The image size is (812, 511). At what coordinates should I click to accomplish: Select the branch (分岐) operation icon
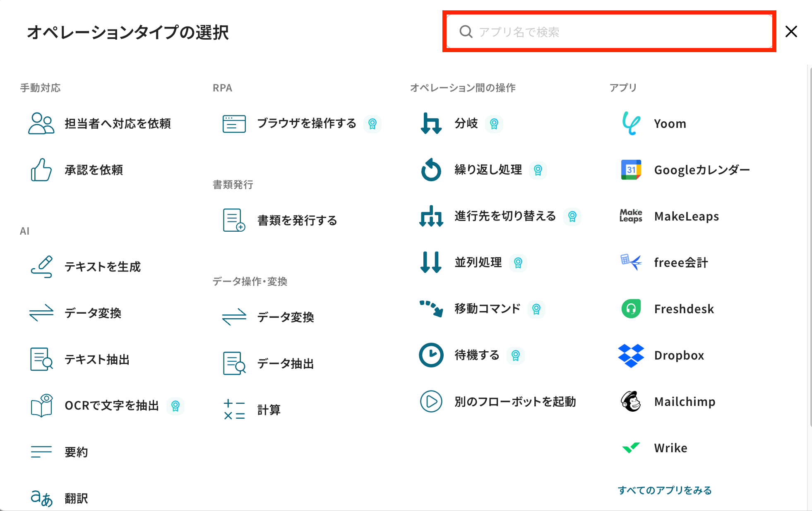click(x=431, y=123)
